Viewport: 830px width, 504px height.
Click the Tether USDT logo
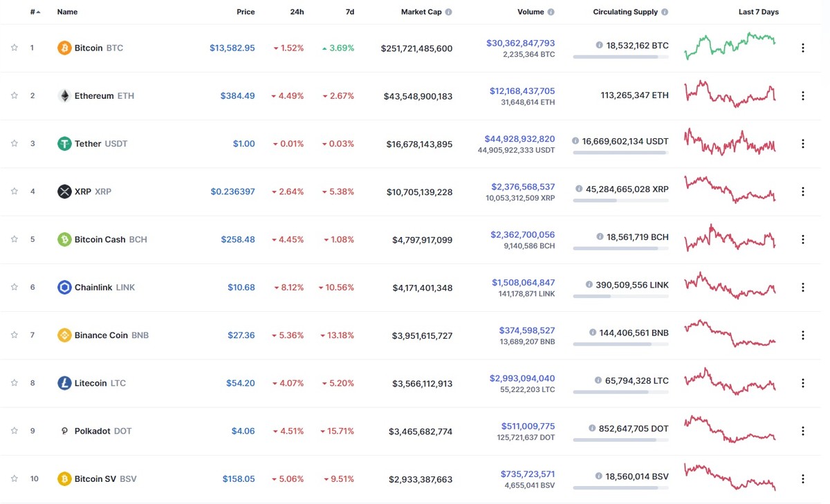point(65,143)
